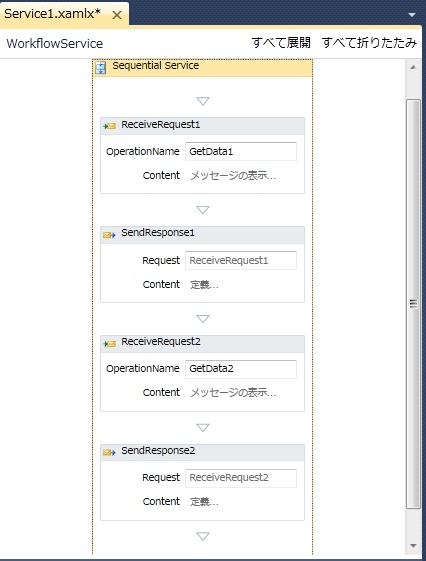Click drop triangle below SendResponse2

point(203,536)
